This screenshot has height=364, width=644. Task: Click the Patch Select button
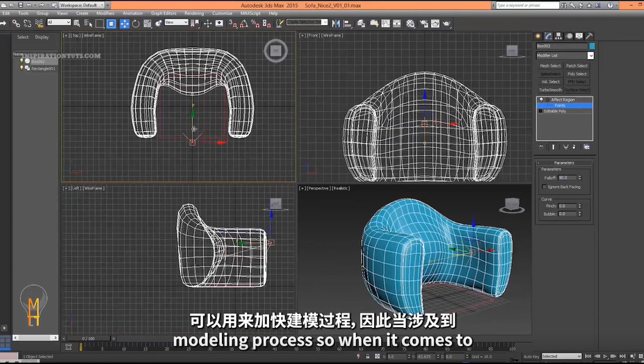577,66
